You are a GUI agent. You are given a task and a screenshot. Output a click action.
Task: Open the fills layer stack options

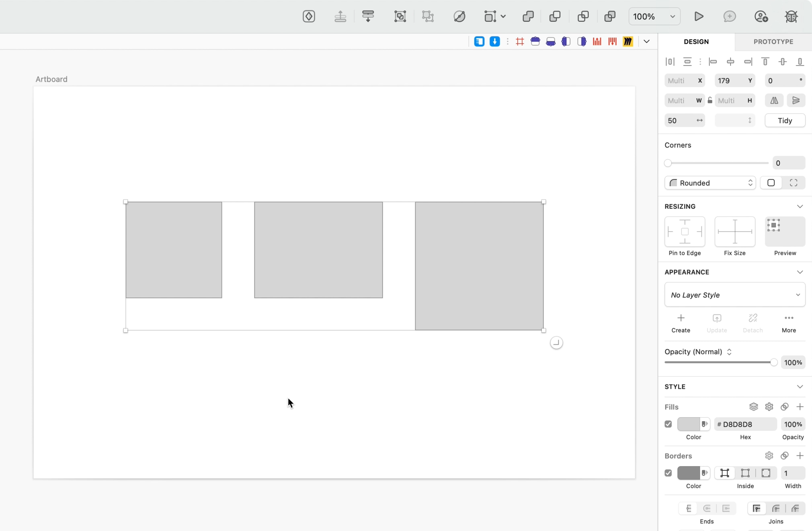click(x=753, y=407)
